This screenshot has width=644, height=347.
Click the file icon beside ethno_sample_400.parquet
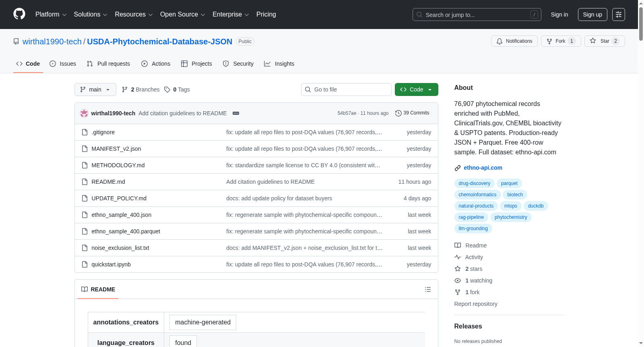(85, 231)
